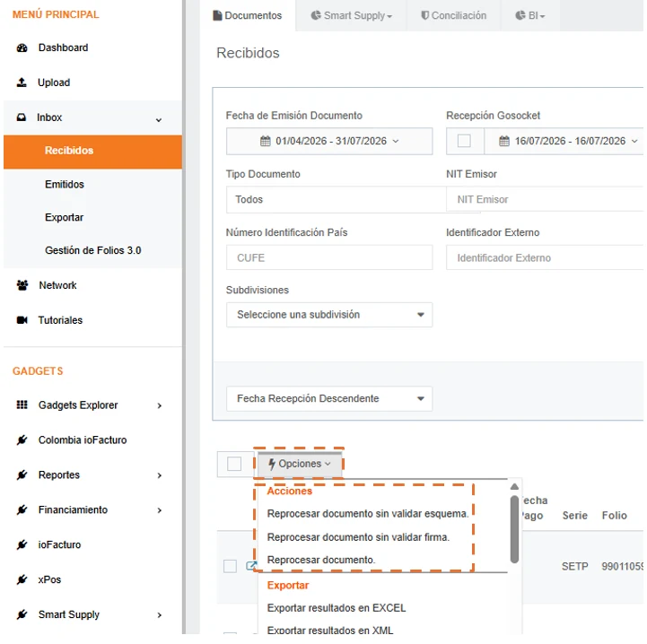This screenshot has height=644, width=647.
Task: Click the Gadgets Explorer grid icon
Action: coord(22,405)
